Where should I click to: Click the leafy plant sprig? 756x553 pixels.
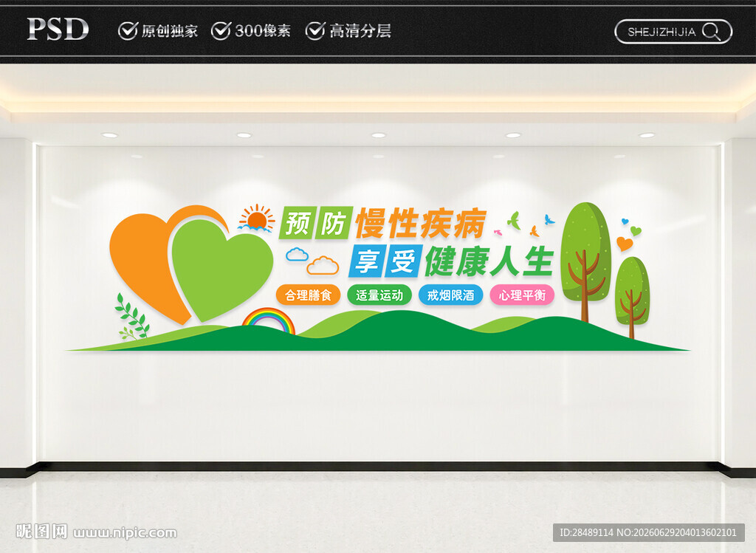(131, 317)
